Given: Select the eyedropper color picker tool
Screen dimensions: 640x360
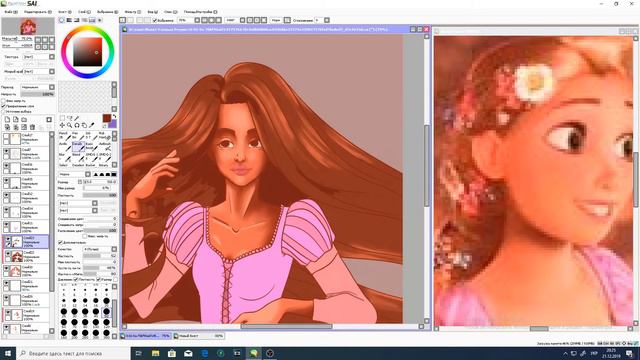Looking at the screenshot, I should [x=92, y=125].
